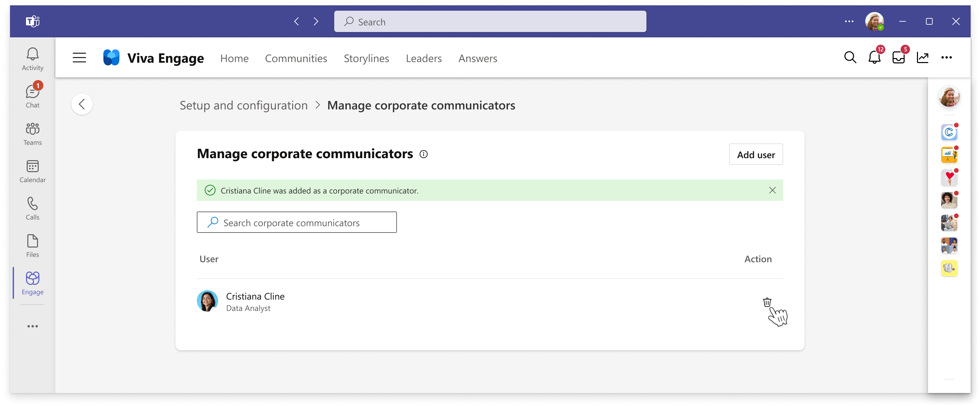Open Viva Engage search magnifier
This screenshot has height=407, width=980.
tap(850, 57)
